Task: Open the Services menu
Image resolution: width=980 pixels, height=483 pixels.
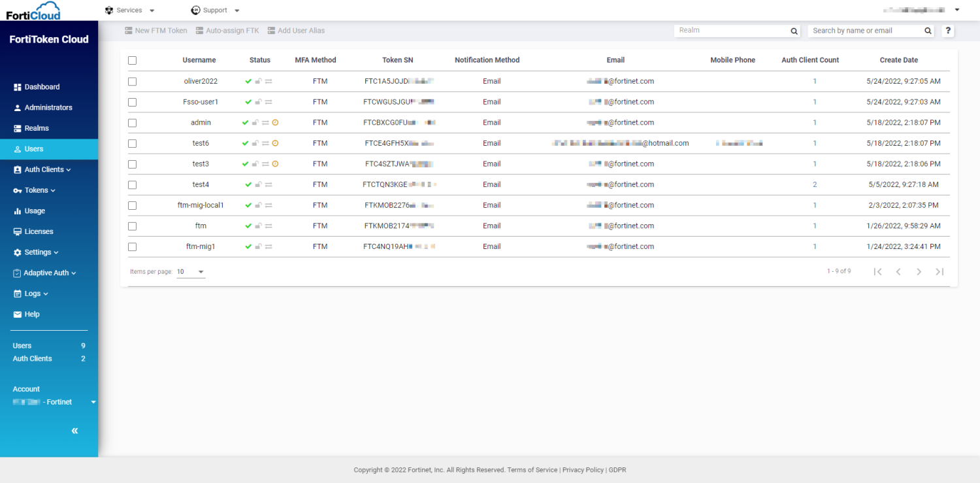Action: [x=130, y=10]
